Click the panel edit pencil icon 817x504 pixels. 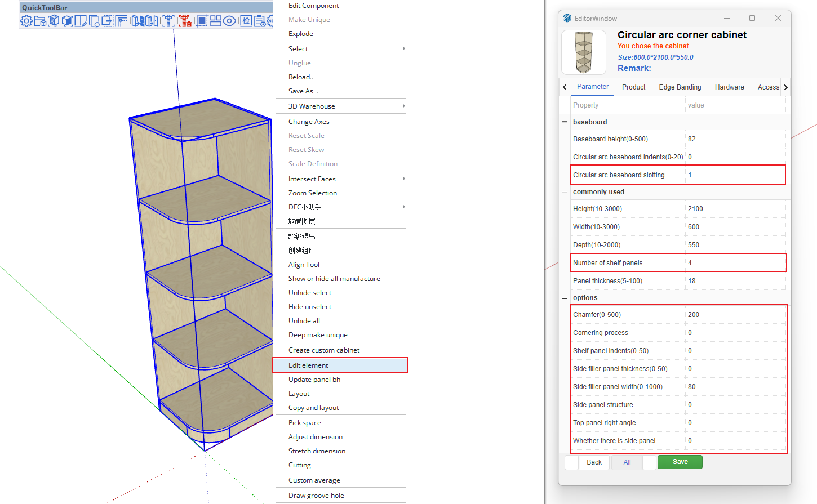pos(81,21)
